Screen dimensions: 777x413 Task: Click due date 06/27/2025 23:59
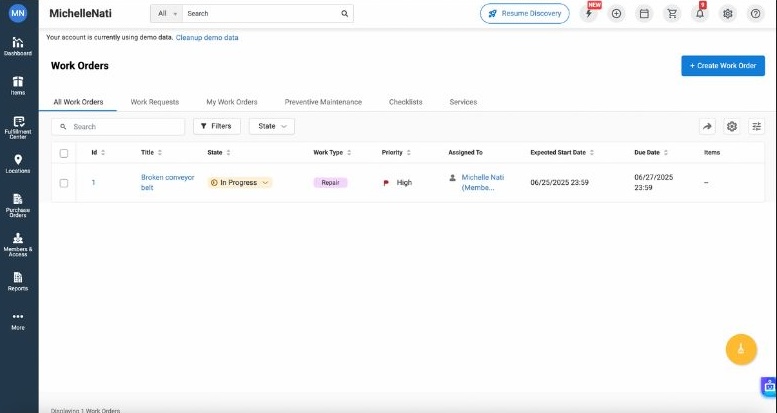[654, 182]
